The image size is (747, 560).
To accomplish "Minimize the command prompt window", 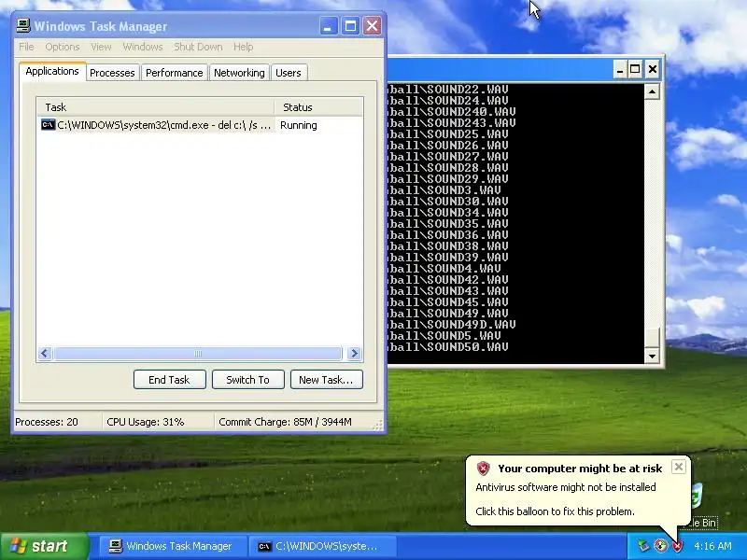I will click(620, 69).
